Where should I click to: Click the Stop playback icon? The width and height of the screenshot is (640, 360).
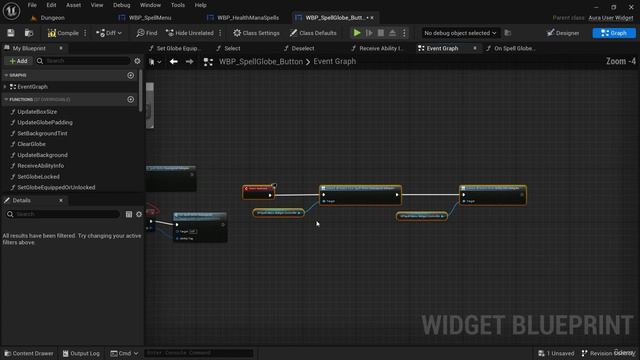[380, 33]
